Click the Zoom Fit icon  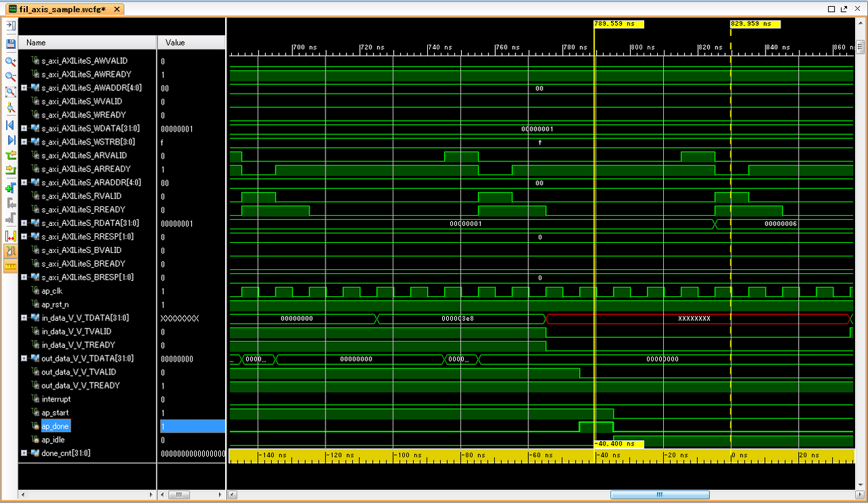10,92
